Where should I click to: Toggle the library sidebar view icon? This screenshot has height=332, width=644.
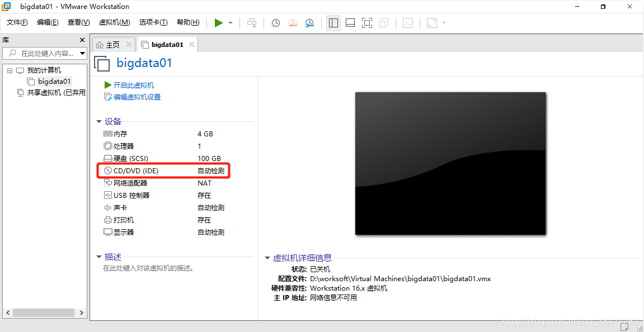333,23
